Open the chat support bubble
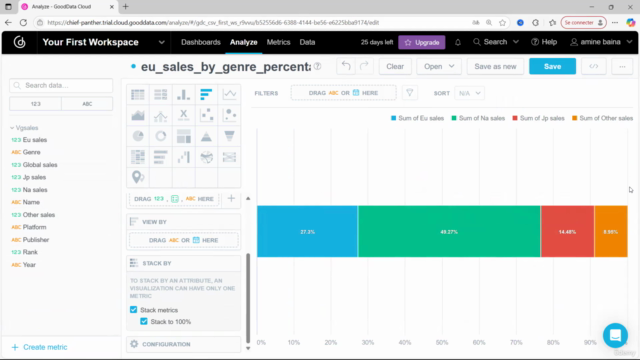The height and width of the screenshot is (360, 640). click(615, 335)
